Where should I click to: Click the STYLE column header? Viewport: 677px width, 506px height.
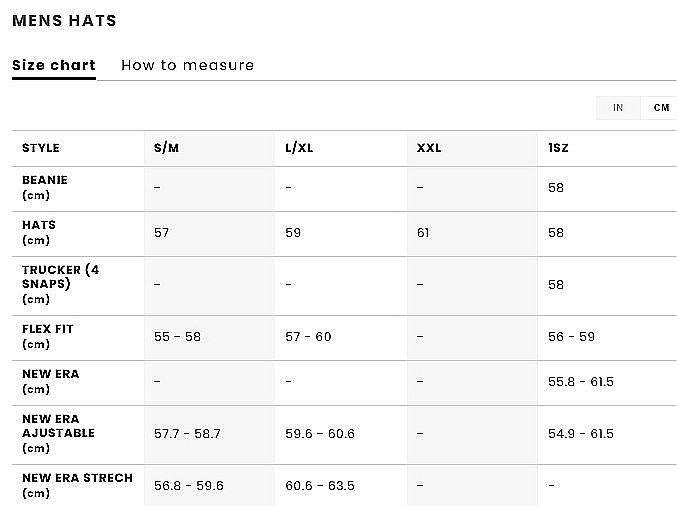[41, 148]
